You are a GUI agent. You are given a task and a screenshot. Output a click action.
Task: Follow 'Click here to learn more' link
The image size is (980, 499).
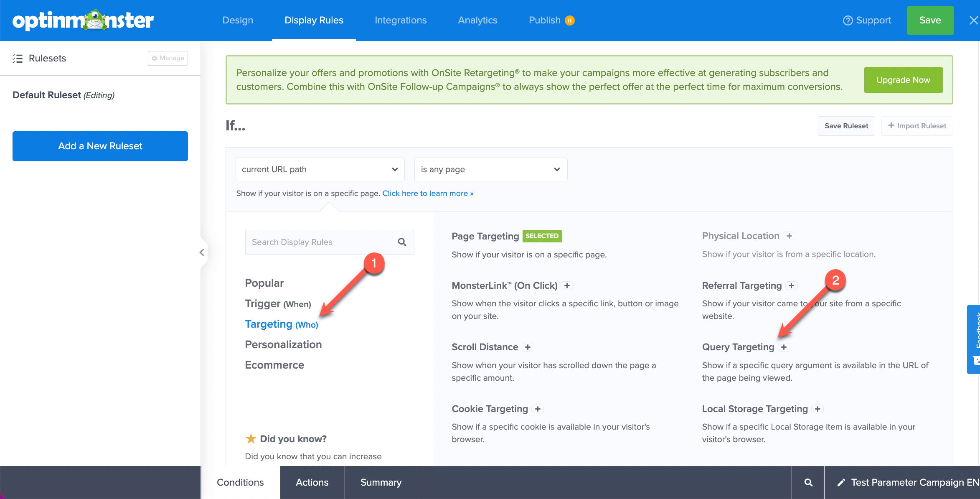[x=428, y=193]
